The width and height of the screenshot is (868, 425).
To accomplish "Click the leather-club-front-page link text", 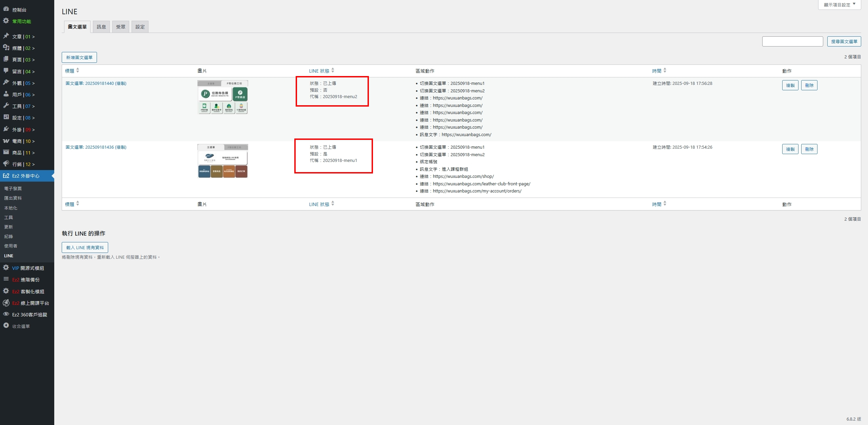I will 481,184.
